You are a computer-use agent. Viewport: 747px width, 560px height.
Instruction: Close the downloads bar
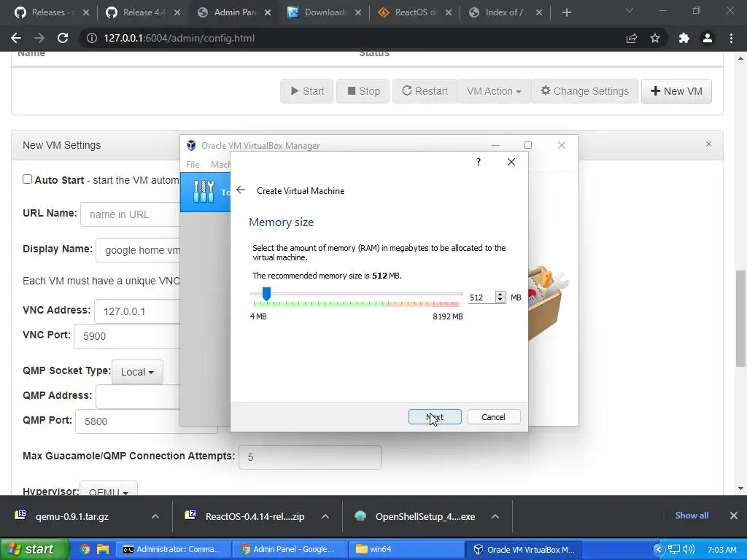coord(734,516)
